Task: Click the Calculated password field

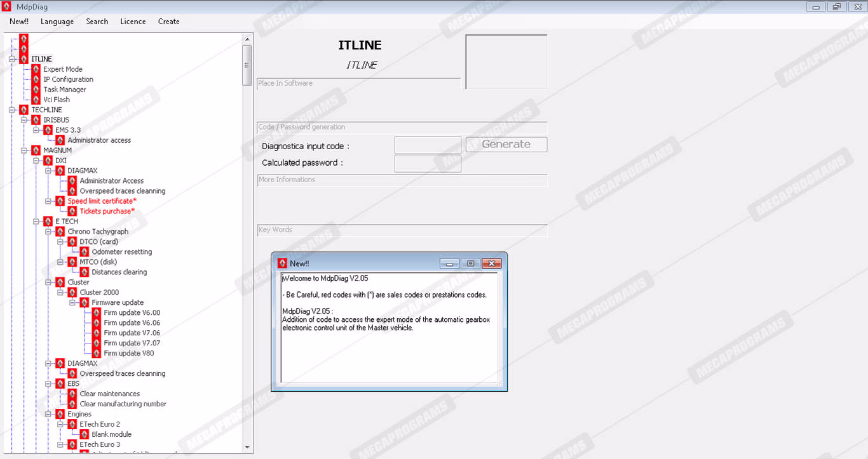Action: tap(428, 163)
